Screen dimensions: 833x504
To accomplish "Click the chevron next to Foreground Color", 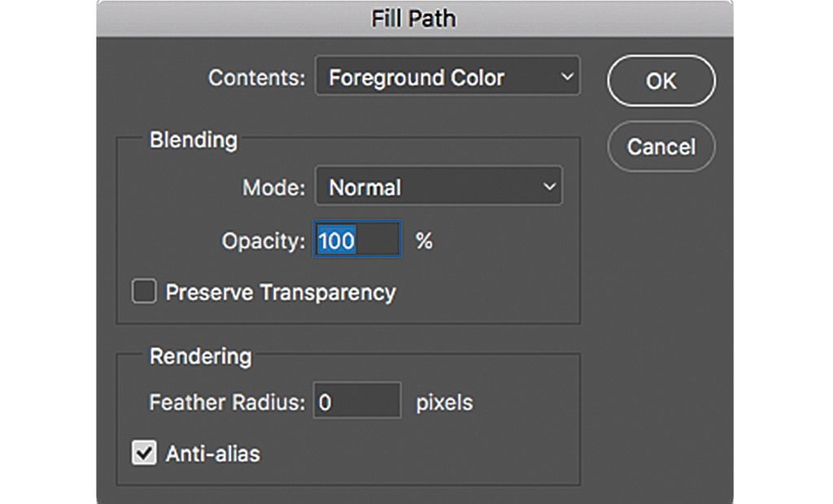I will point(567,76).
